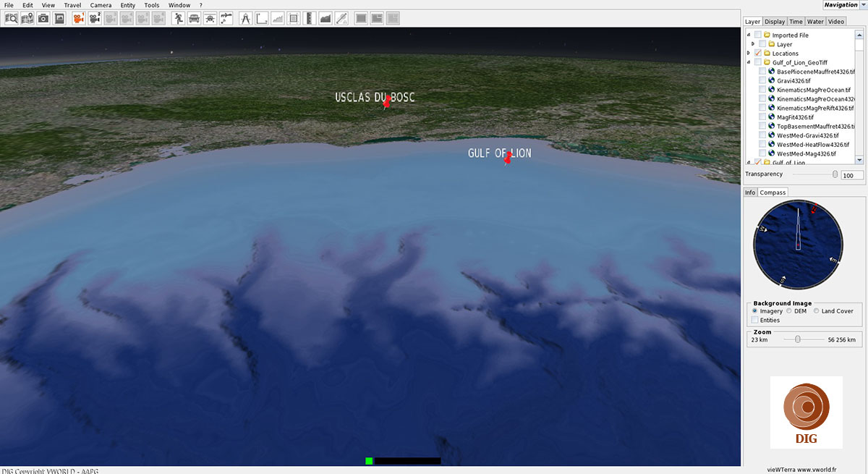Viewport: 868px width, 474px height.
Task: Select the camera 2 viewpoint icon
Action: [x=95, y=18]
